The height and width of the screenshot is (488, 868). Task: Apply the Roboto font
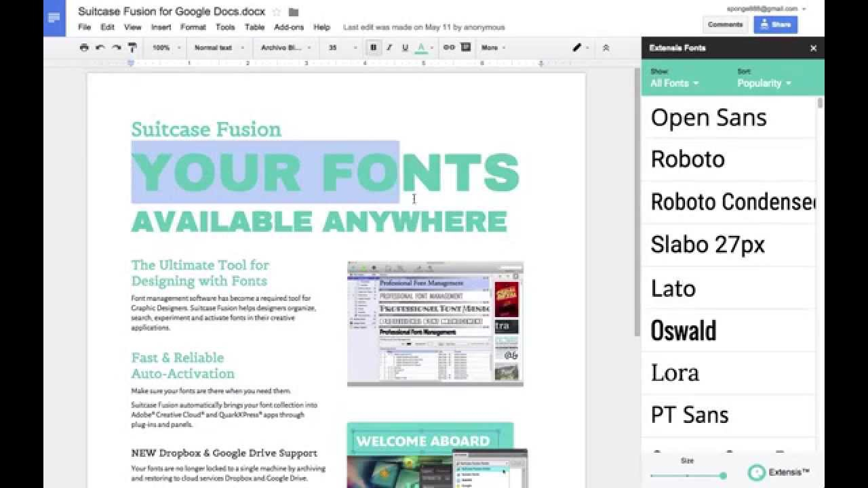point(729,159)
